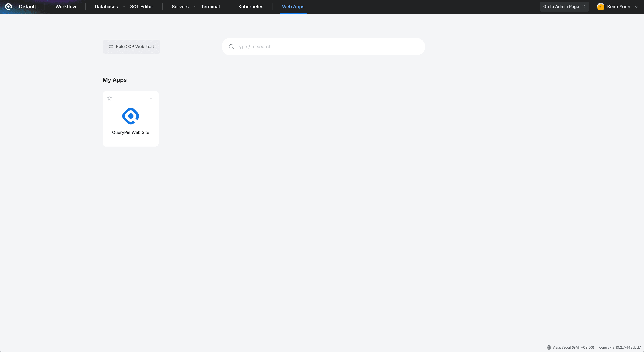Image resolution: width=644 pixels, height=352 pixels.
Task: Click the magnifier icon inside the search bar
Action: 231,46
